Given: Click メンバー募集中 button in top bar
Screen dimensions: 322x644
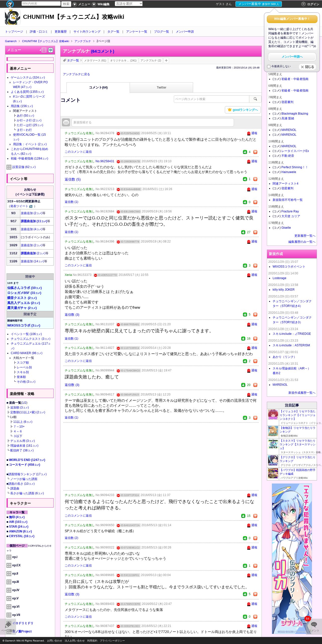Looking at the screenshot, I should pos(259,4).
